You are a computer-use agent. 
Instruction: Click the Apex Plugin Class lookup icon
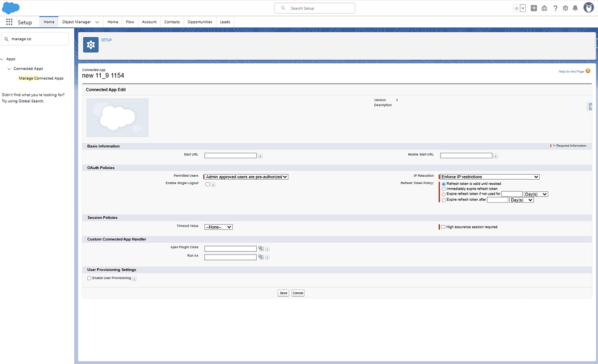tap(261, 248)
